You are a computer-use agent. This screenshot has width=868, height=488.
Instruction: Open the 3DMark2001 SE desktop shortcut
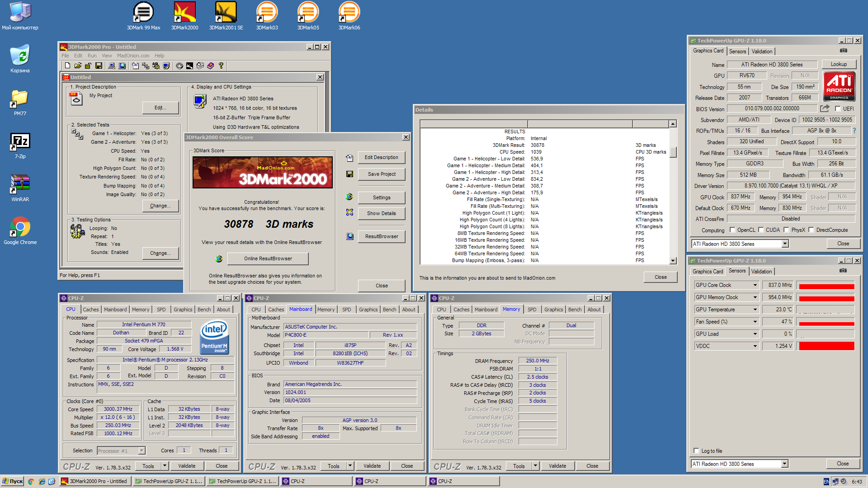[x=226, y=16]
